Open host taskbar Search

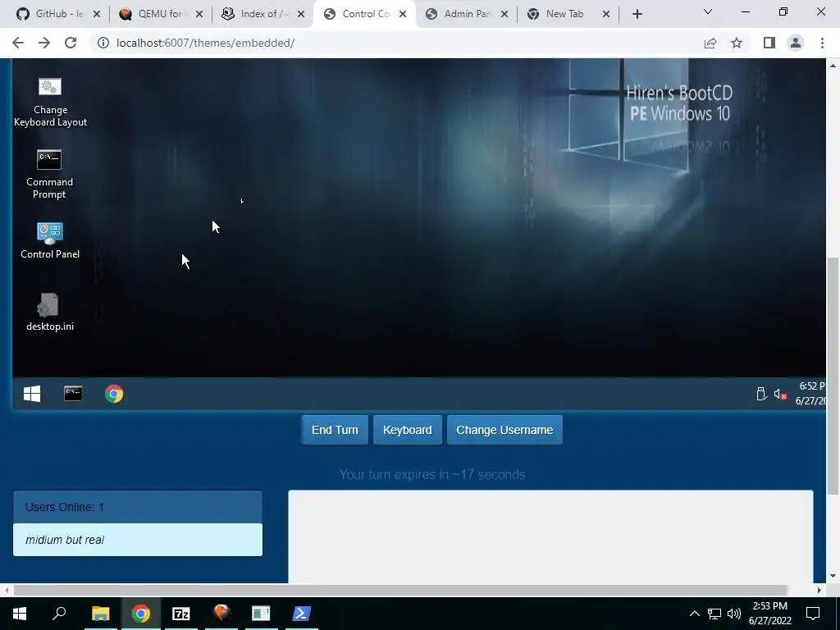point(59,614)
